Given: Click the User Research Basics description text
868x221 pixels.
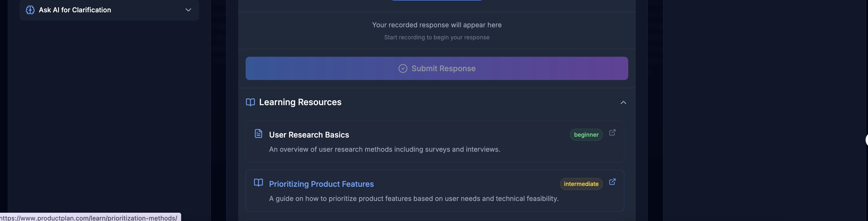Looking at the screenshot, I should (384, 150).
